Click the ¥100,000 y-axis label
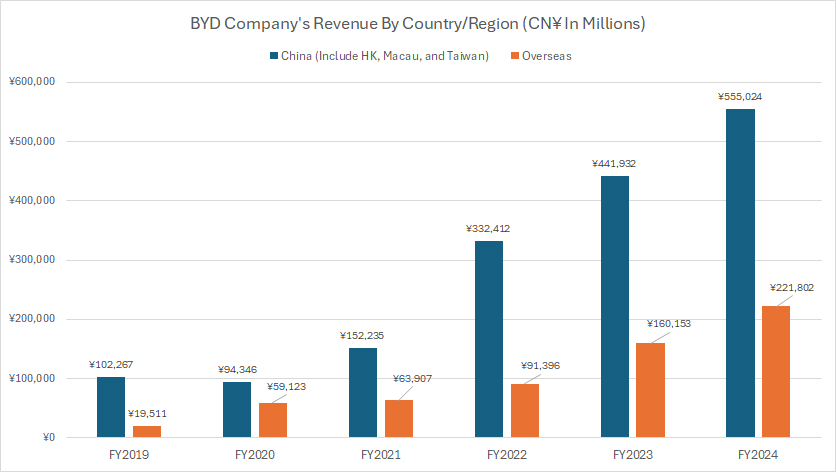836x472 pixels. 32,379
